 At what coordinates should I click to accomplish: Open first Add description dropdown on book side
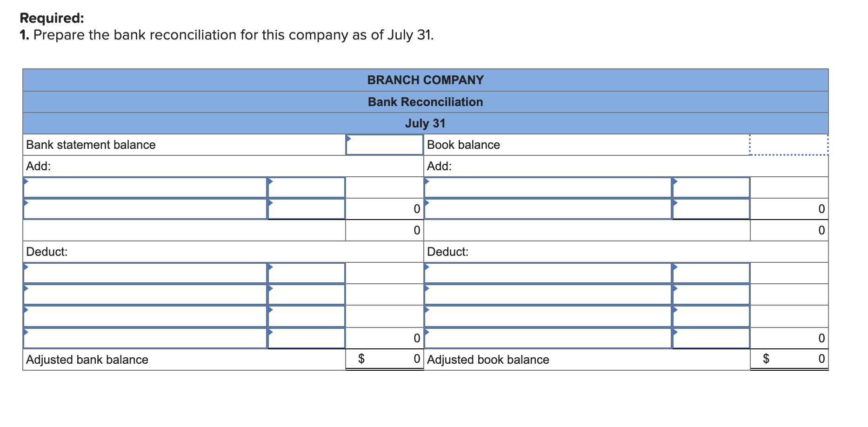coord(548,187)
